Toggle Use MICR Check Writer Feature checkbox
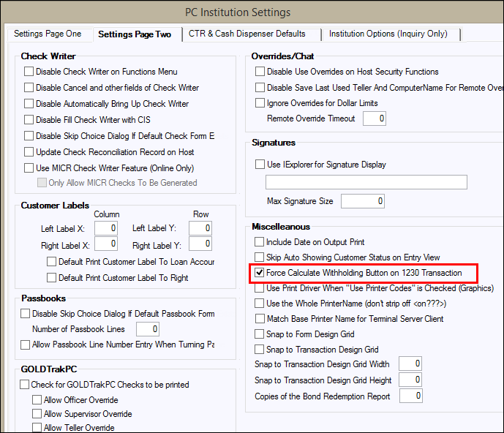This screenshot has width=504, height=433. pyautogui.click(x=29, y=167)
